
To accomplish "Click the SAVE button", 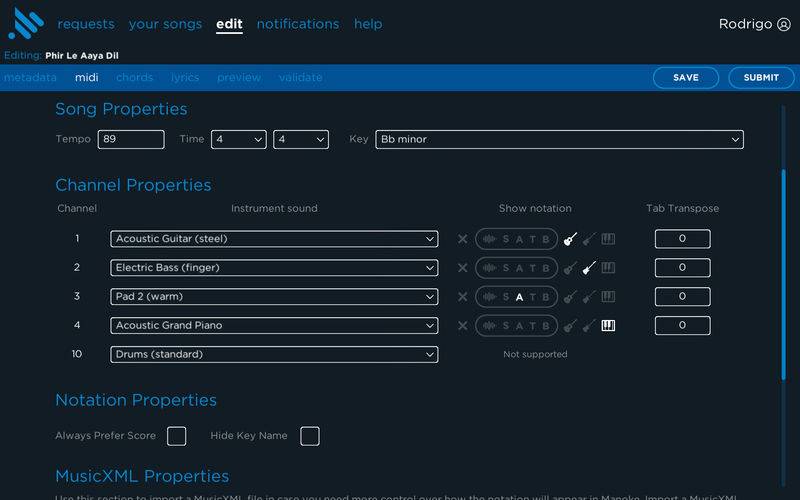I will tap(686, 78).
